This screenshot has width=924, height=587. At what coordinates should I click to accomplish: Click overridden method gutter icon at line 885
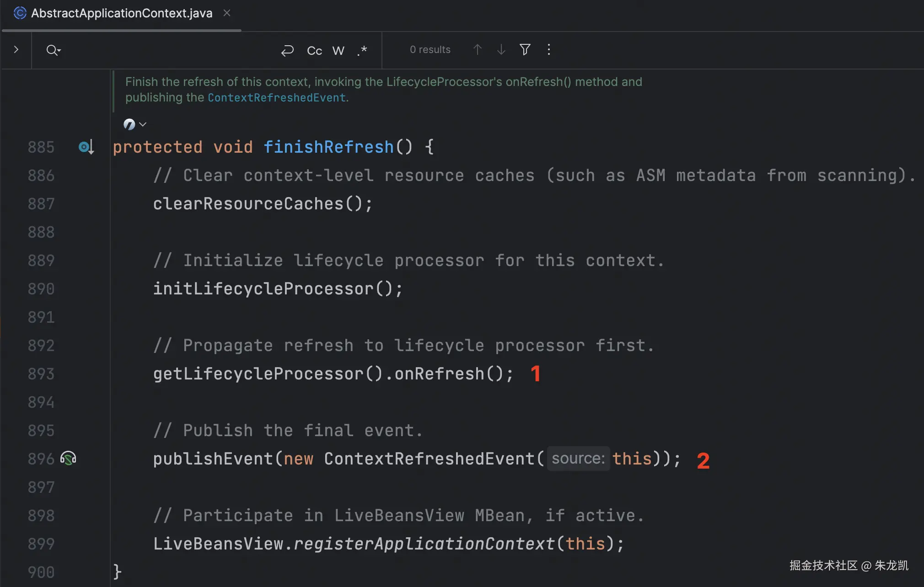pyautogui.click(x=86, y=147)
